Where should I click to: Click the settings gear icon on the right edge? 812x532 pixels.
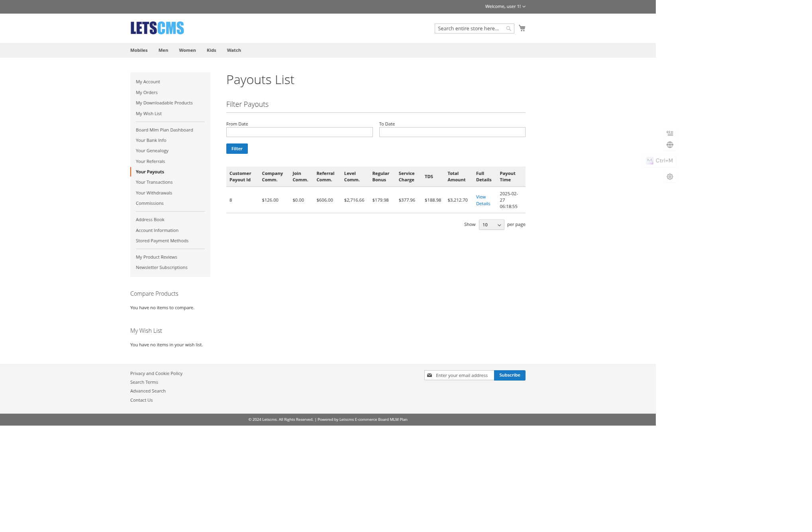(669, 177)
